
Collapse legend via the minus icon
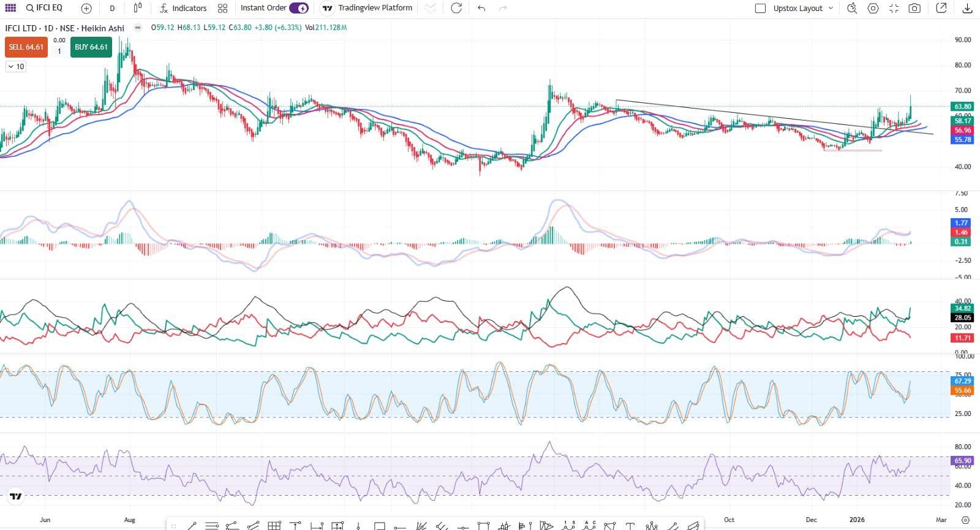[138, 28]
